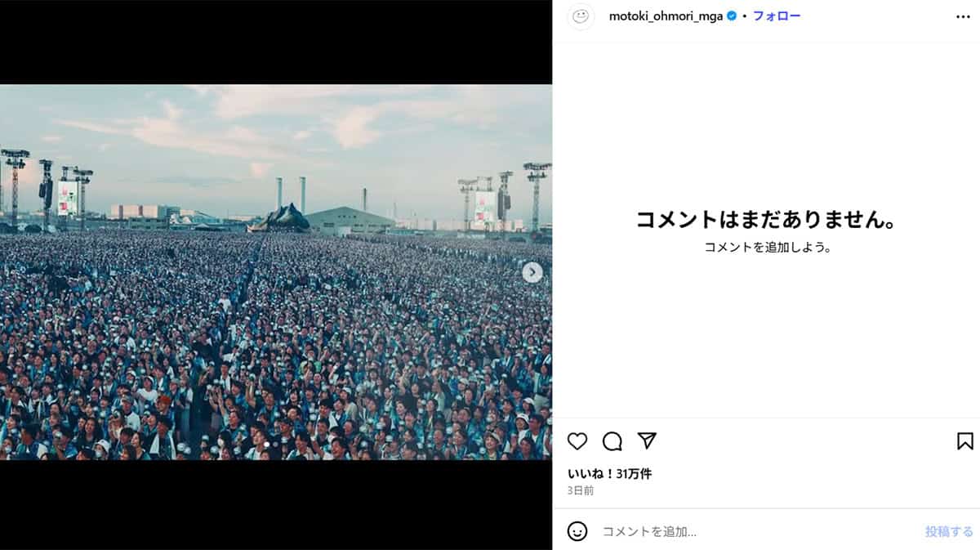Jump to the second carousel dot
Viewport: 980px width, 550px height.
(x=275, y=445)
